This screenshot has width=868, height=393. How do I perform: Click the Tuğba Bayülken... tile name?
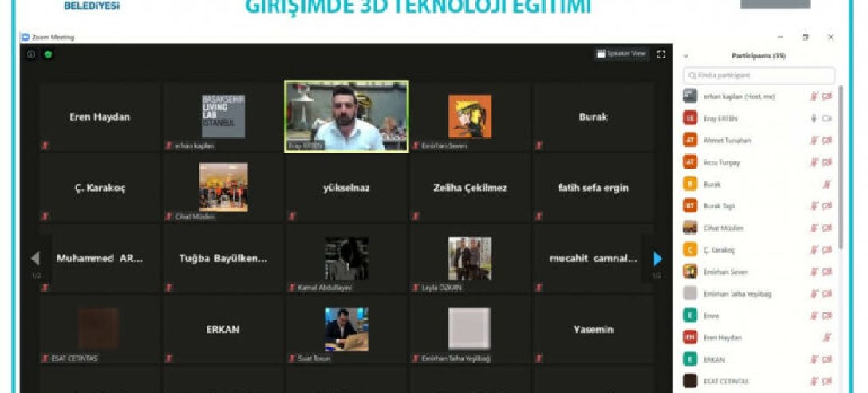(x=223, y=258)
